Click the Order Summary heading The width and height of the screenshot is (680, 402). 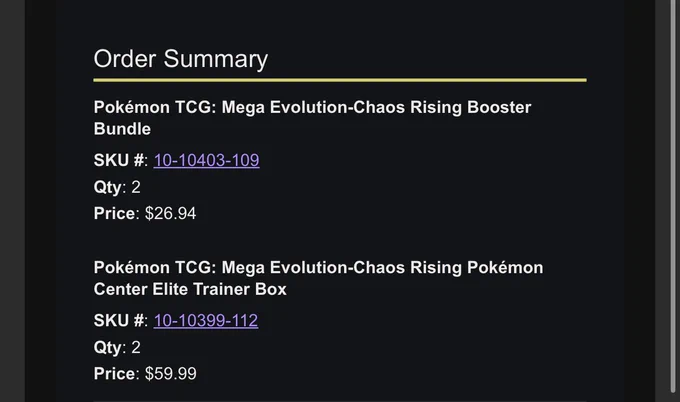[x=181, y=59]
